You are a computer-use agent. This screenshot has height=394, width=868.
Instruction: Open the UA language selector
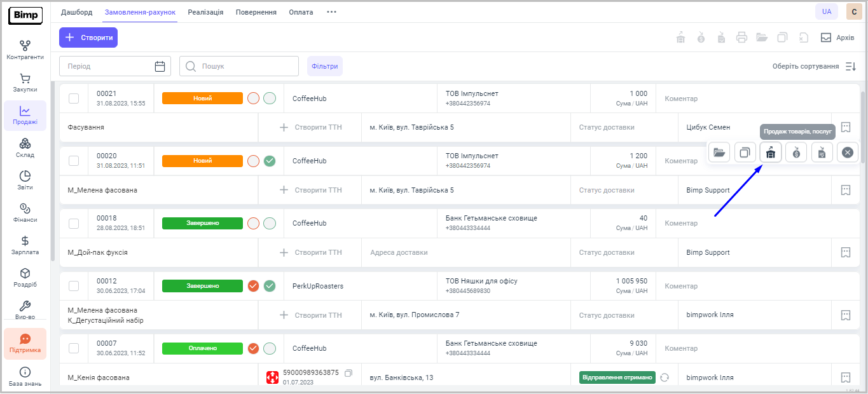pyautogui.click(x=826, y=11)
